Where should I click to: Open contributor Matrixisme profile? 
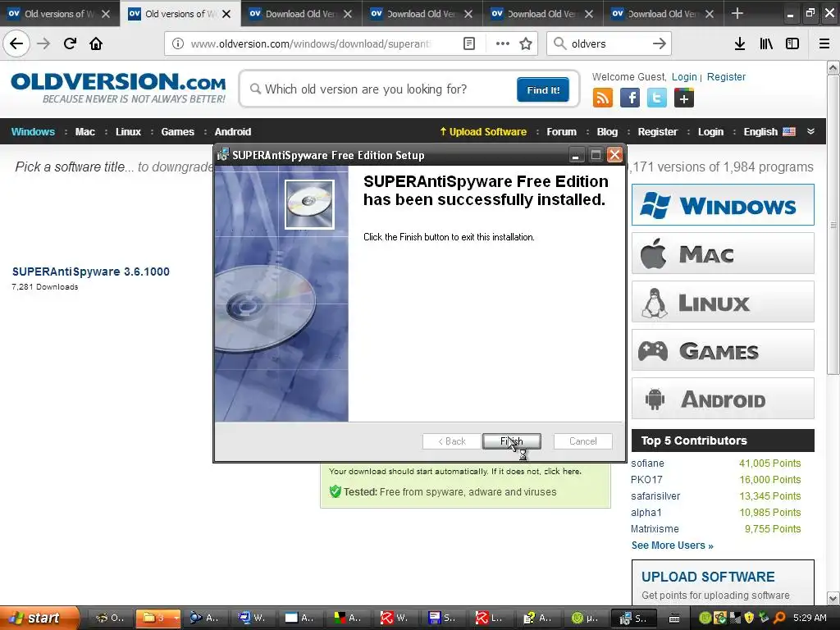[x=654, y=529]
